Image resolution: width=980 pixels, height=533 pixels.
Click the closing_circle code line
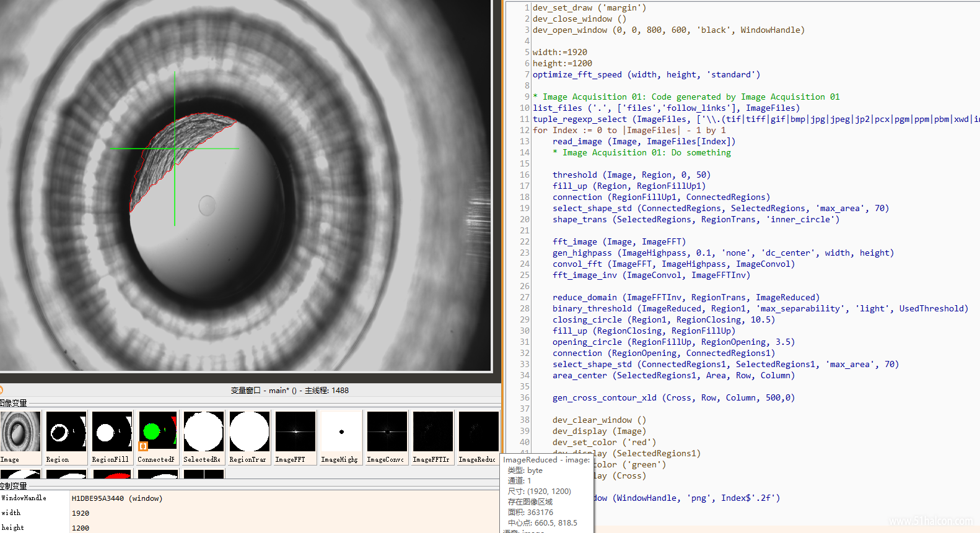click(663, 319)
